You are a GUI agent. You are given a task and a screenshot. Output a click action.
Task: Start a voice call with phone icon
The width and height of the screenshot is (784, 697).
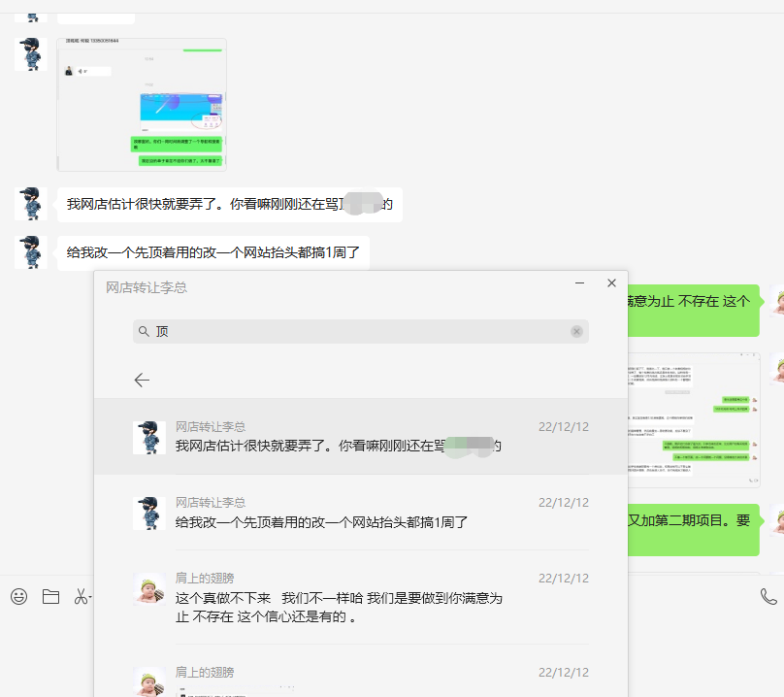pyautogui.click(x=768, y=597)
